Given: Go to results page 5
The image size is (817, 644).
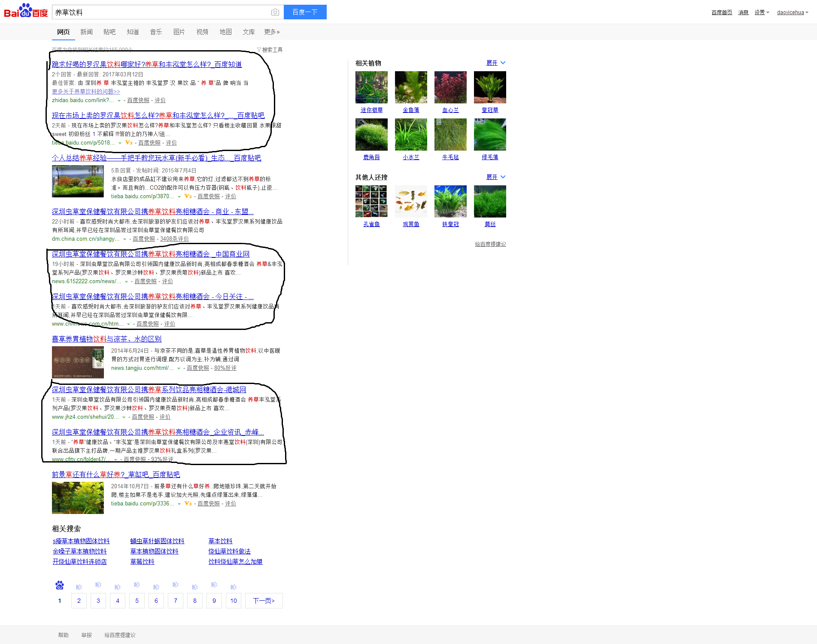Looking at the screenshot, I should tap(137, 601).
